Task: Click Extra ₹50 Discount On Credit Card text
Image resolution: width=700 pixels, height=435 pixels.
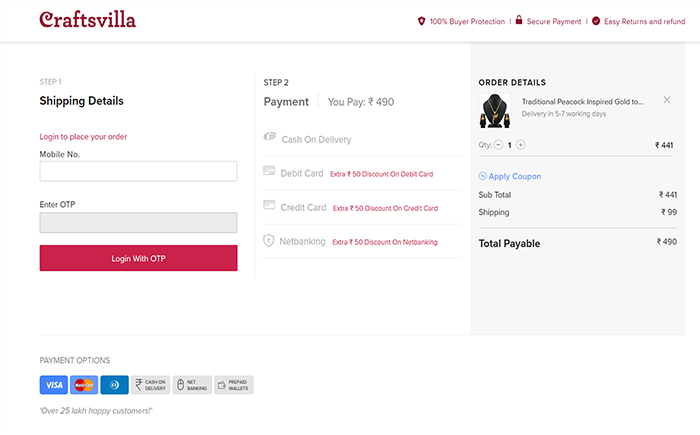Action: (x=385, y=208)
